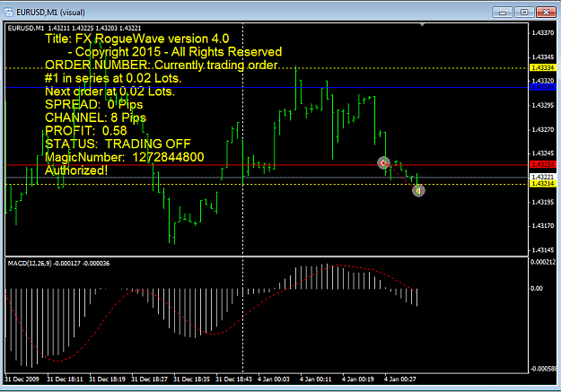
Task: Click the 'Next order at 0.02 Lots.' text
Action: click(110, 91)
